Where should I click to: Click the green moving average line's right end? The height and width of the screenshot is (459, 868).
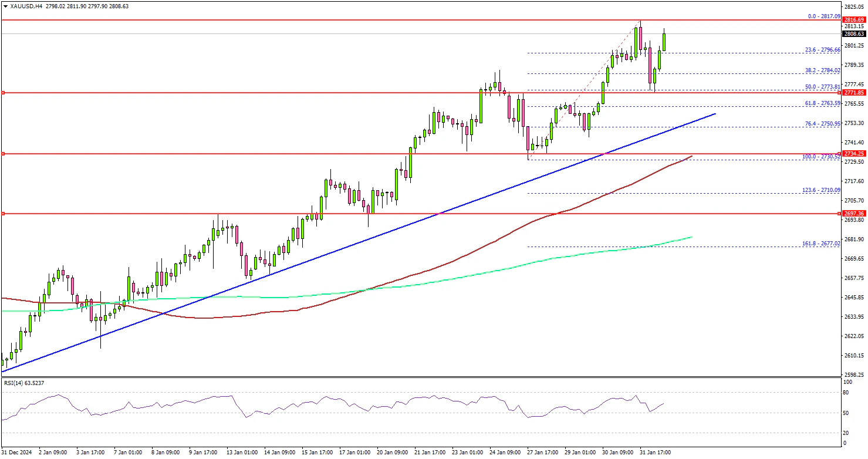(x=692, y=237)
